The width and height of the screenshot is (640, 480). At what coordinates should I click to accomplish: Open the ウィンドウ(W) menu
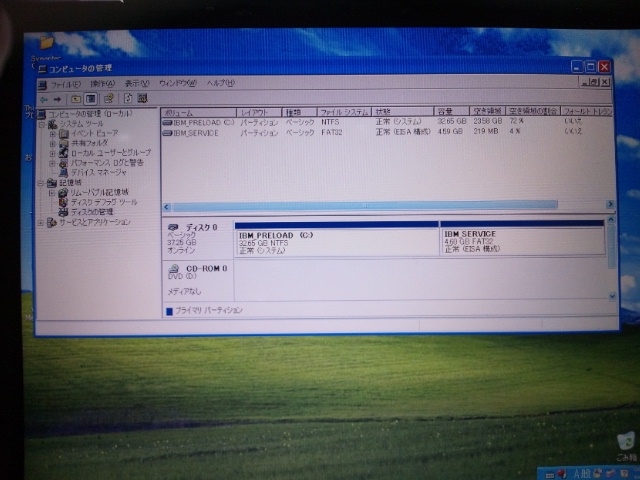[178, 83]
